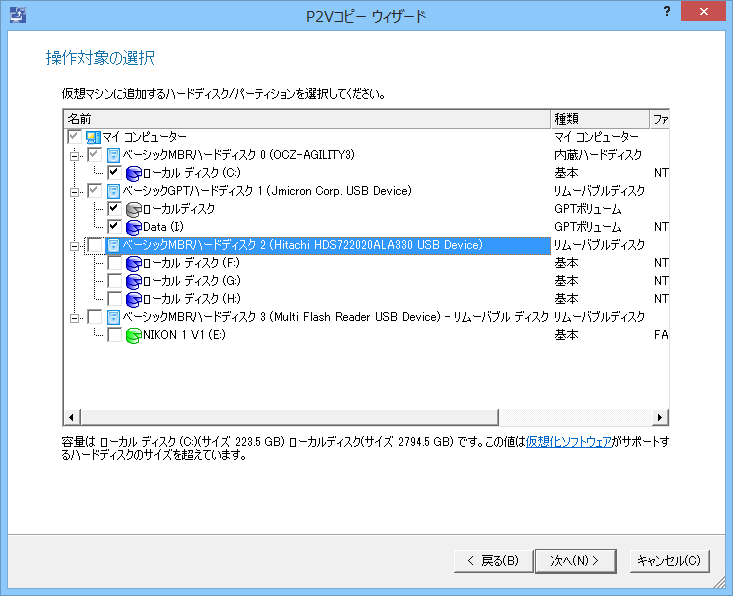Select ベーシックGPTハードディスク 1 Jmicron label
Viewport: 733px width, 596px height.
[x=267, y=191]
